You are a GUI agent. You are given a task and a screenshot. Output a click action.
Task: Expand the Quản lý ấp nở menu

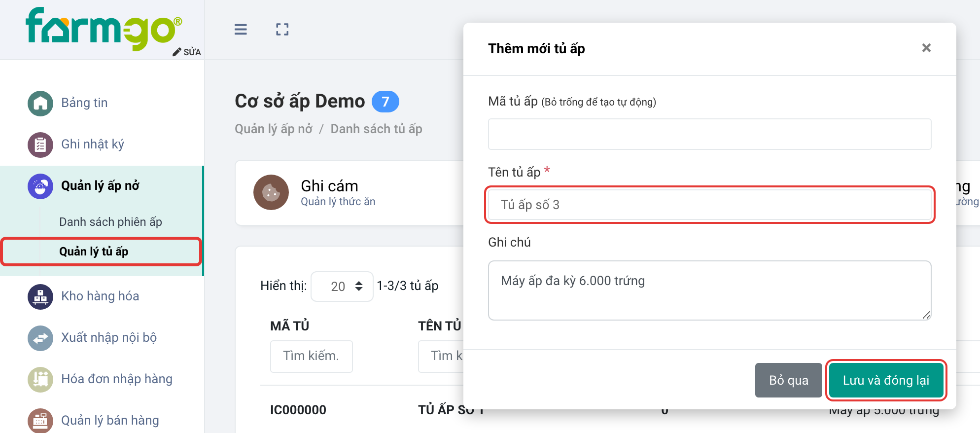pyautogui.click(x=100, y=185)
